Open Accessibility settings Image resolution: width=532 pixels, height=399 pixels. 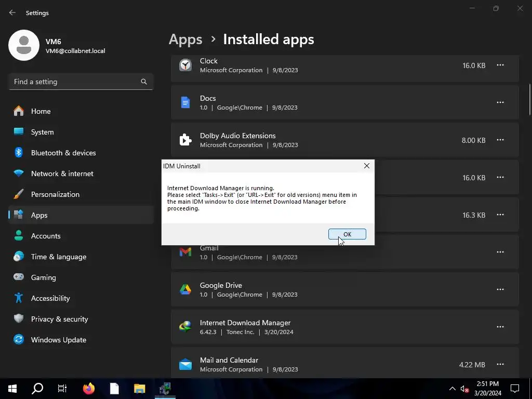(x=81, y=298)
